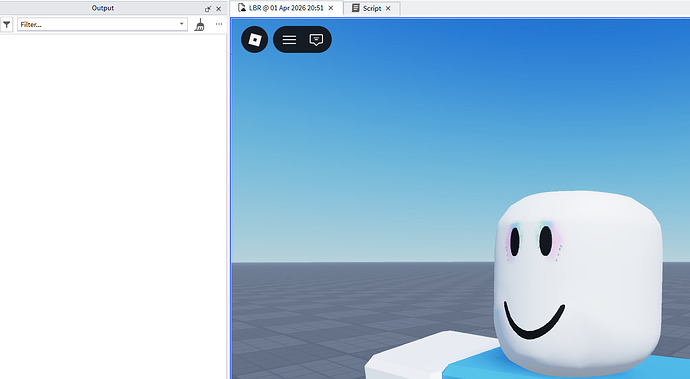Open the hamburger menu in the viewport
Image resolution: width=690 pixels, height=379 pixels.
pyautogui.click(x=289, y=40)
